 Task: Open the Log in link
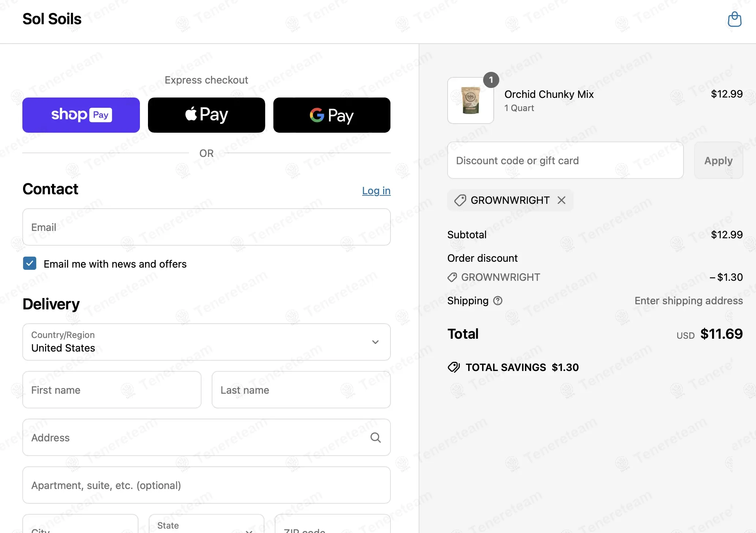(376, 191)
